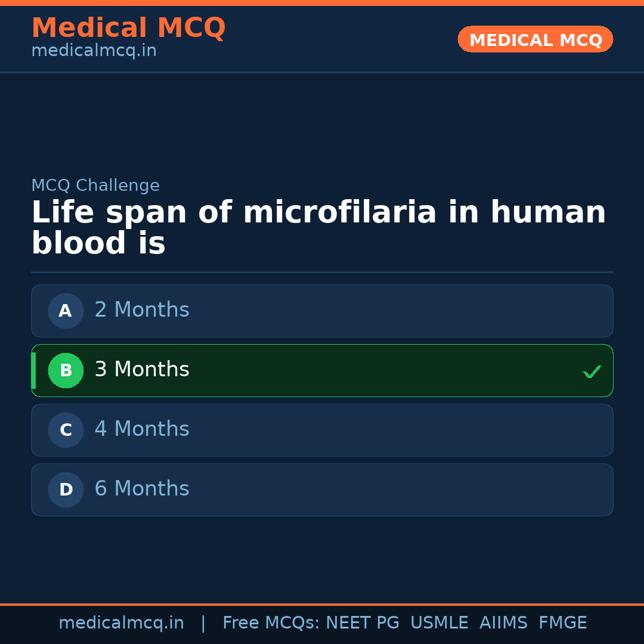Click the USMLE footer item
Viewport: 644px width, 644px height.
(x=439, y=623)
